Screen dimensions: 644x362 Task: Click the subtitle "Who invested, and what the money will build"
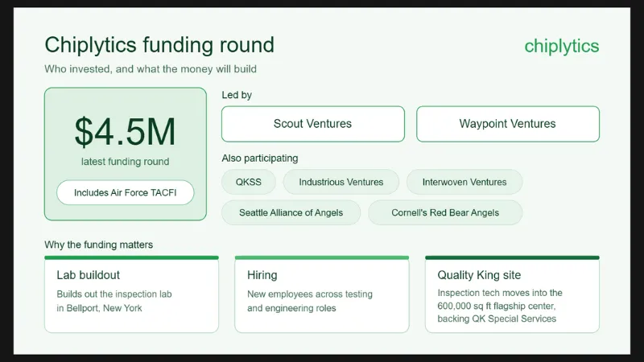(151, 69)
